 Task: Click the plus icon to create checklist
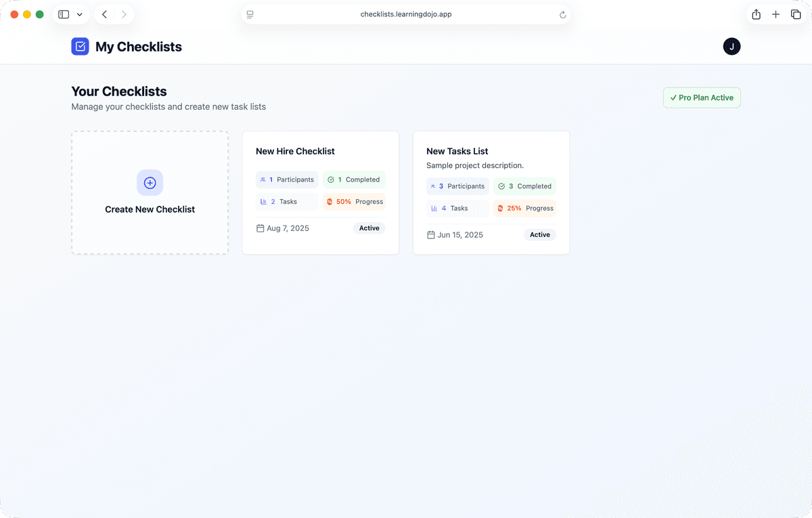coord(150,183)
